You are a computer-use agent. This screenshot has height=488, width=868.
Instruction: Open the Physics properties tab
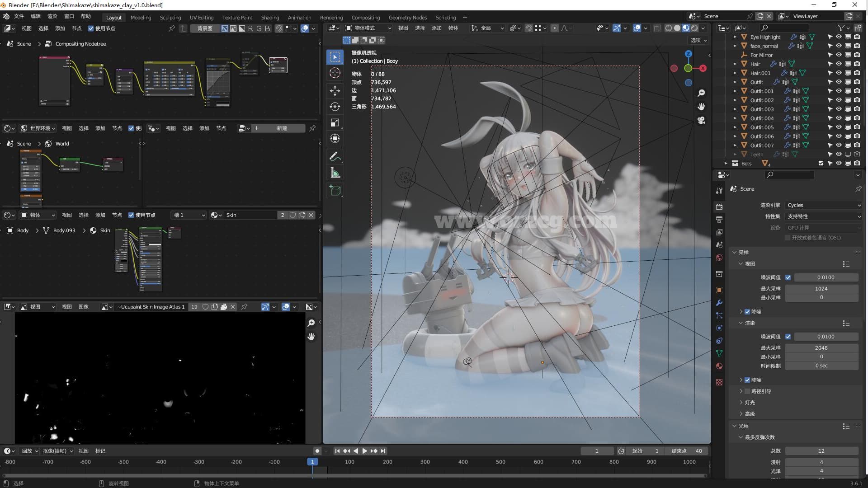coord(719,328)
